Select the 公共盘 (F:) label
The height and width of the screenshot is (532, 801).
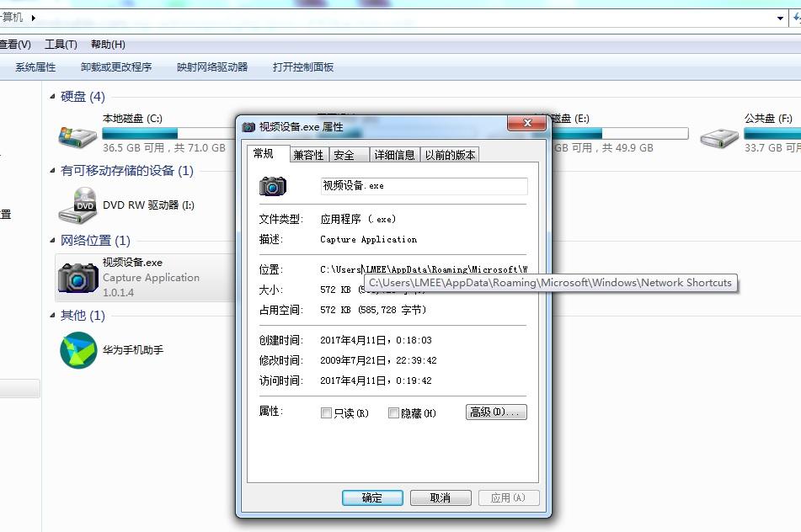[x=768, y=119]
